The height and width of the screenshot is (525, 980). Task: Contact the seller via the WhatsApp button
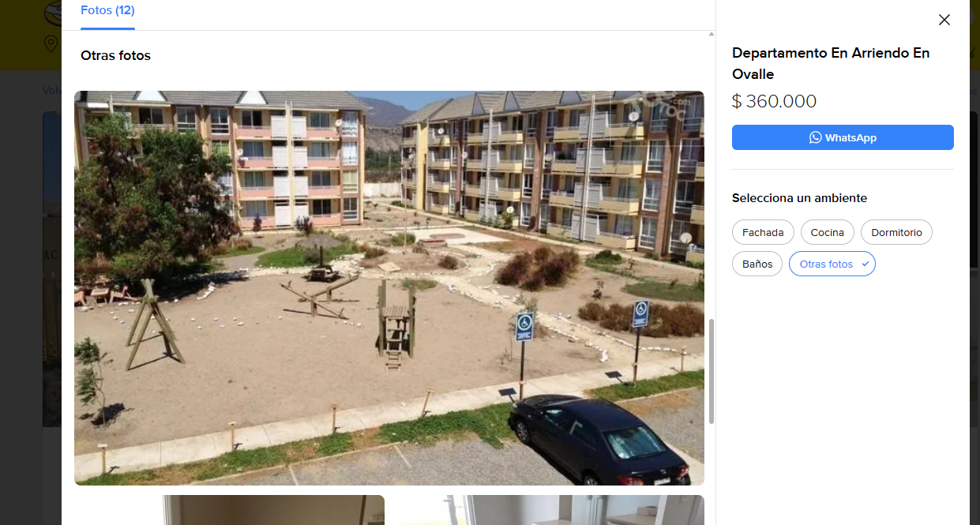click(843, 137)
